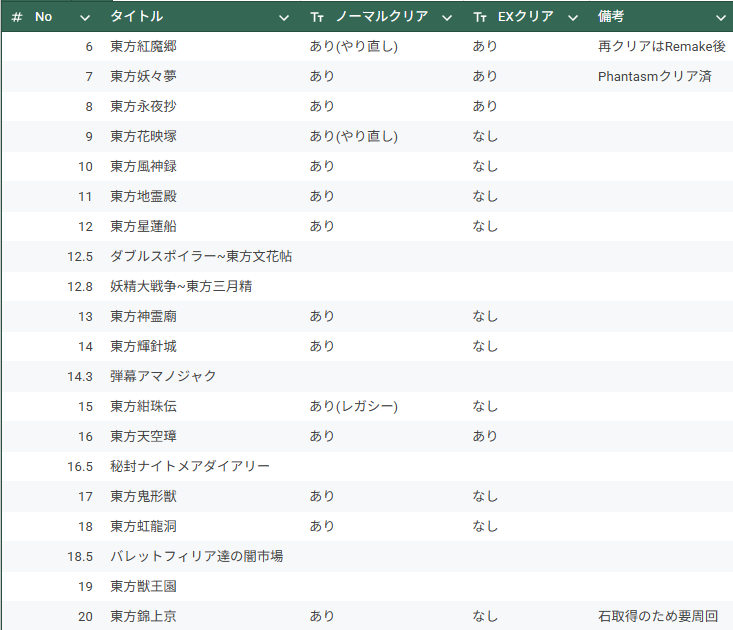Select the cell ダブルスポイラー~東方文花帖
The height and width of the screenshot is (630, 733).
tap(201, 256)
